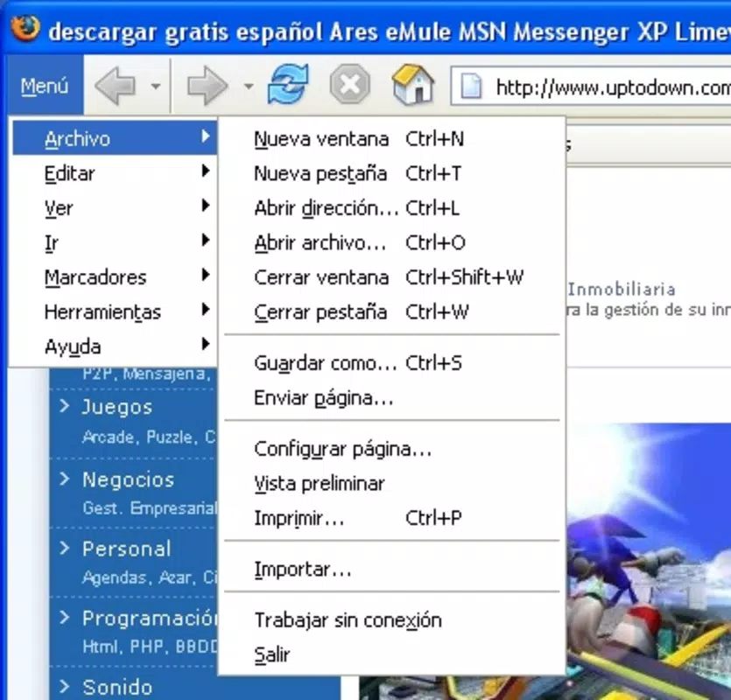Screen dimensions: 731x700
Task: Select Vista preliminar menu entry
Action: pyautogui.click(x=391, y=483)
